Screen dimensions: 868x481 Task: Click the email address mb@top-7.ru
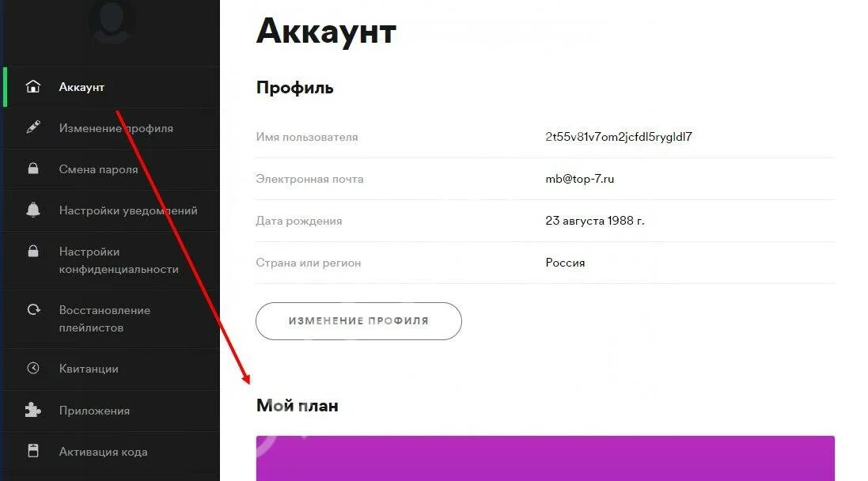579,179
